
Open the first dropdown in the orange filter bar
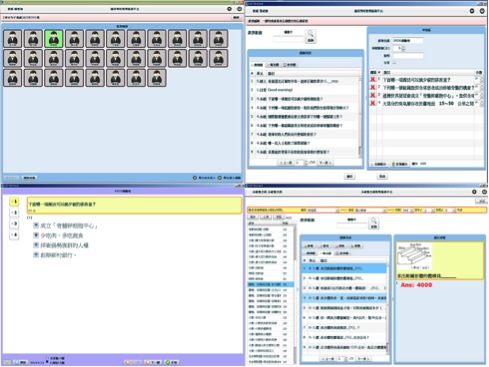[x=322, y=210]
